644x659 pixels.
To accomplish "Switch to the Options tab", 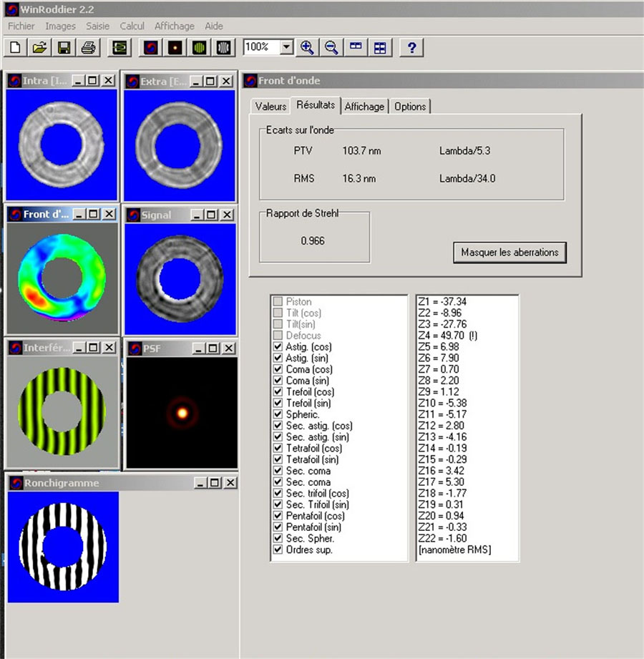I will click(410, 107).
